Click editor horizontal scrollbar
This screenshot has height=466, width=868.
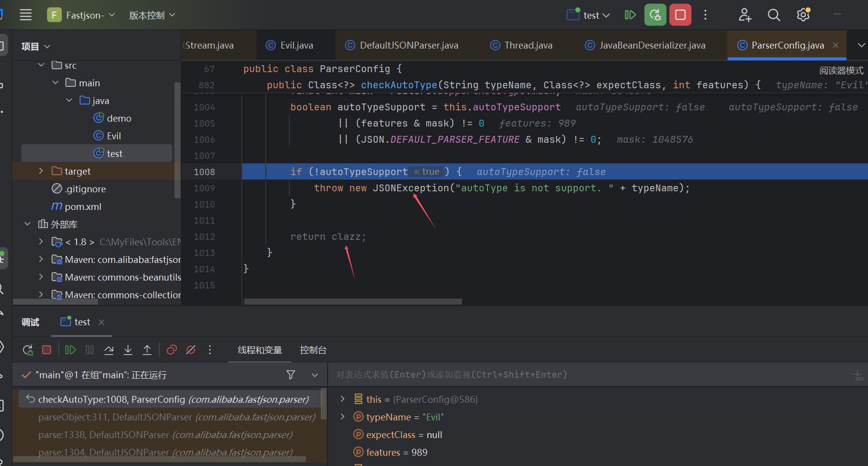coord(353,302)
